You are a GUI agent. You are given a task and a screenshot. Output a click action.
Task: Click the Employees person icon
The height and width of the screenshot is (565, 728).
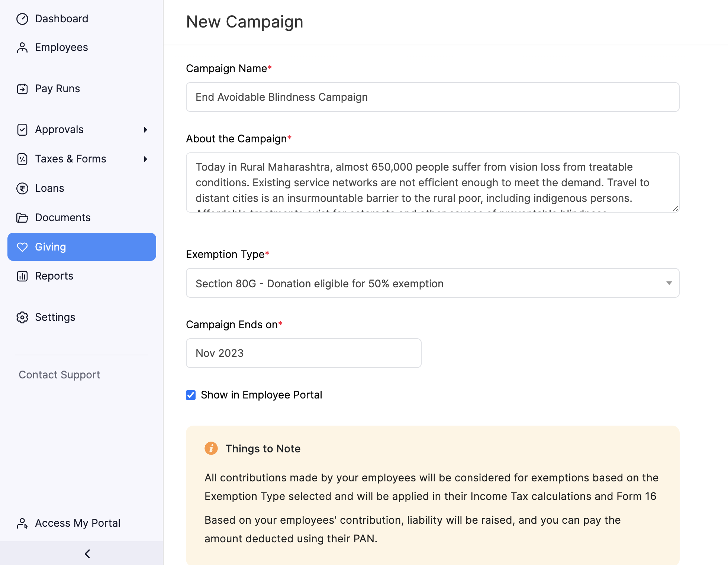click(22, 48)
